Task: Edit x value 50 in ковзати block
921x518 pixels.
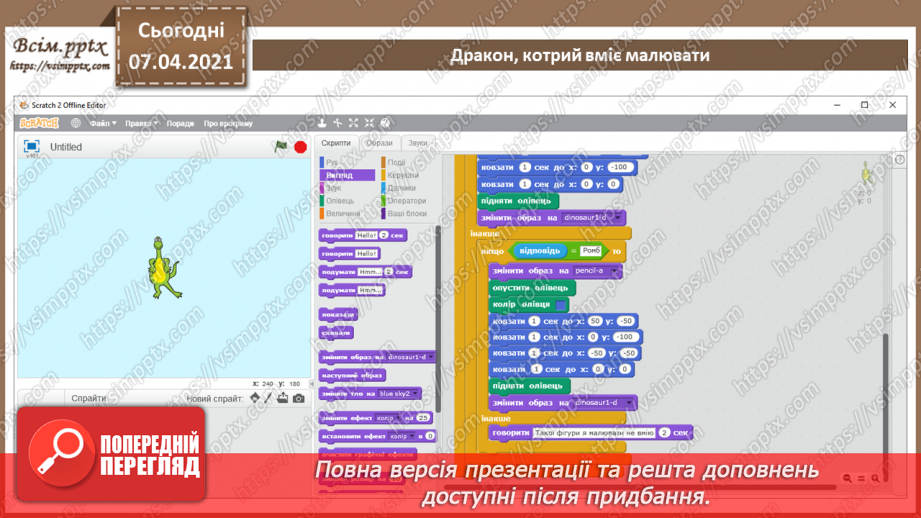Action: tap(595, 321)
